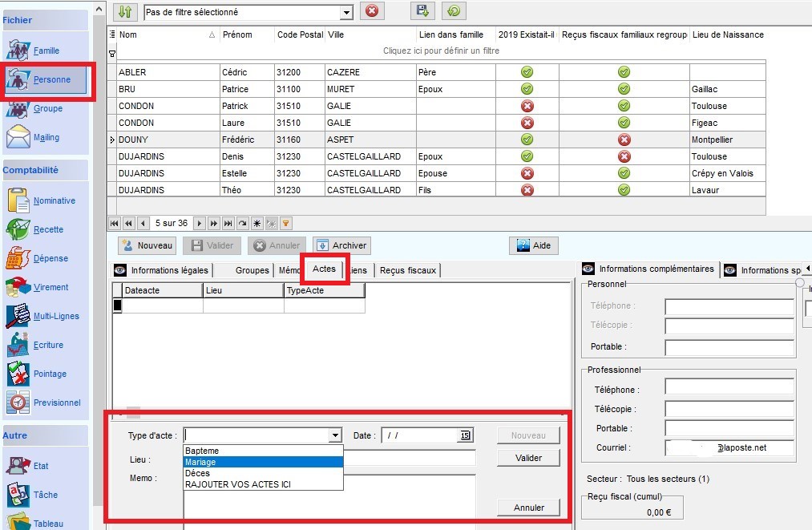Viewport: 812px width, 530px height.
Task: Open the Recette accounting entry
Action: click(x=47, y=229)
